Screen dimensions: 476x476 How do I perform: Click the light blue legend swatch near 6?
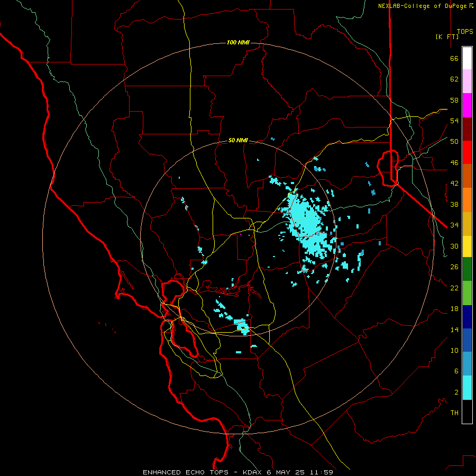click(467, 364)
